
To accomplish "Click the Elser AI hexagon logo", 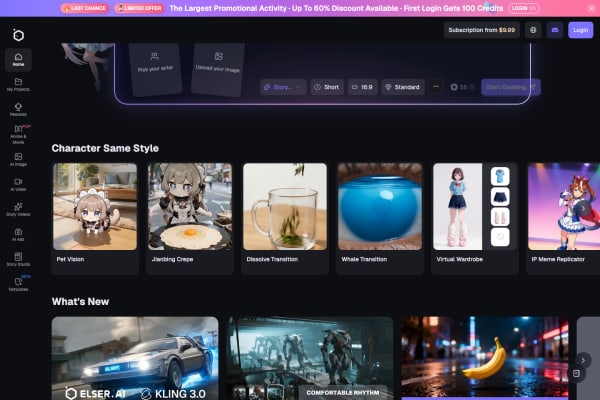I will pos(18,35).
